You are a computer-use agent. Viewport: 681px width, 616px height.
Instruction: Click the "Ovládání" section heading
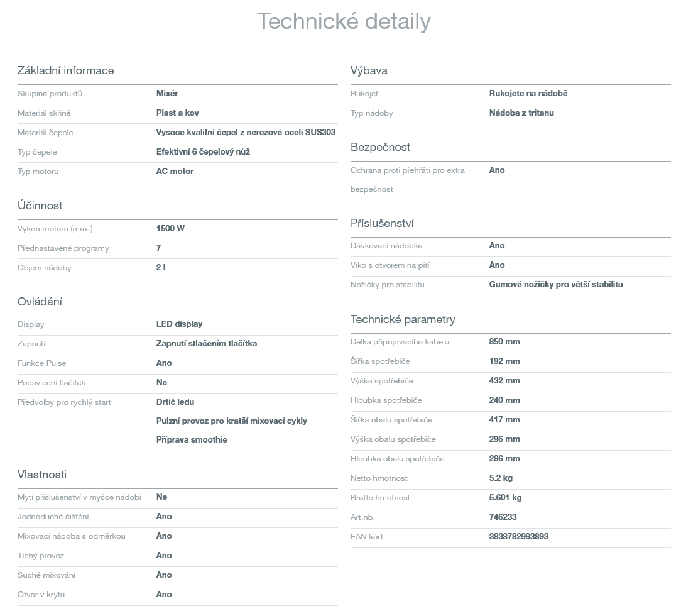click(40, 302)
